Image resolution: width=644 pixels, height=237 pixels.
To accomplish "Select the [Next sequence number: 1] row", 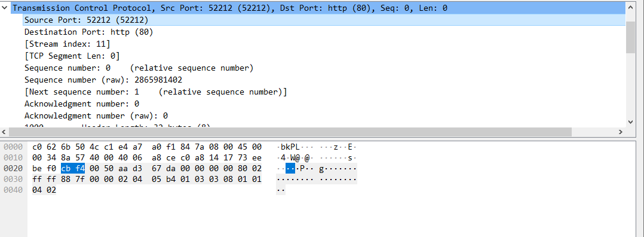I will pos(324,92).
